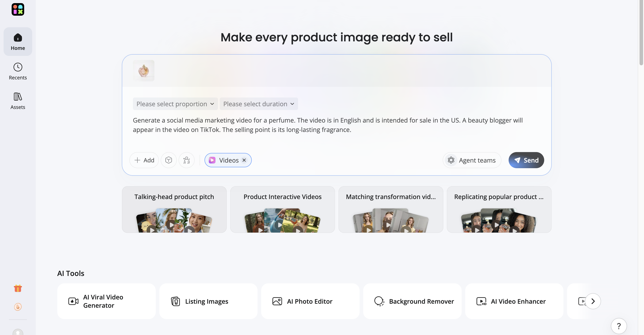The height and width of the screenshot is (335, 644).
Task: Click the uploaded perfume bottle thumbnail
Action: point(143,71)
